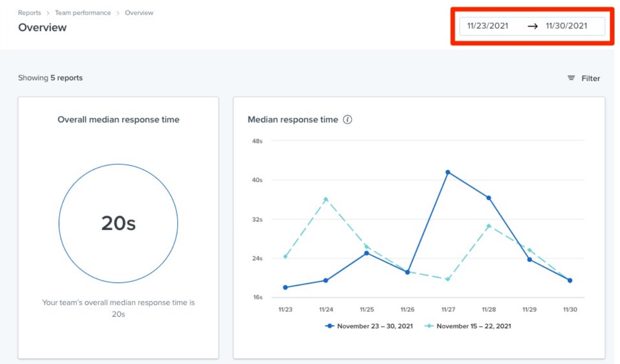Image resolution: width=620 pixels, height=364 pixels.
Task: Go to Team performance breadcrumb link
Action: (x=83, y=13)
